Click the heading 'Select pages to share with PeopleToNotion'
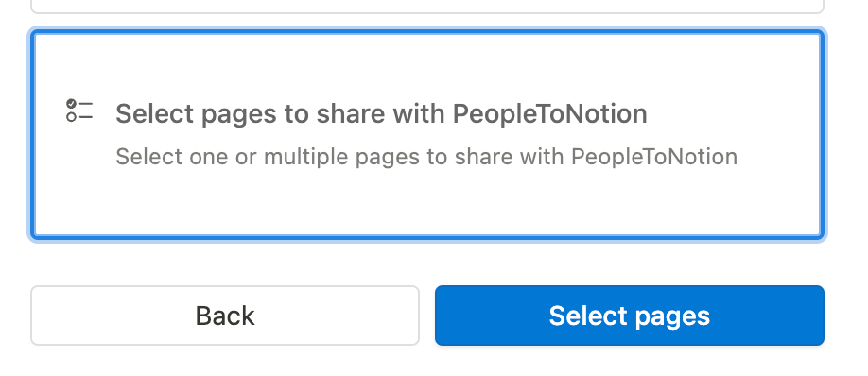The width and height of the screenshot is (868, 376). [x=381, y=114]
